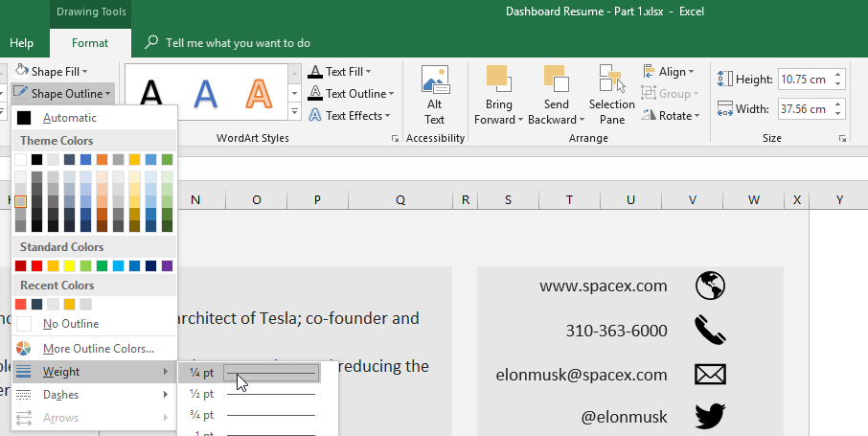Select column T header

coord(570,200)
